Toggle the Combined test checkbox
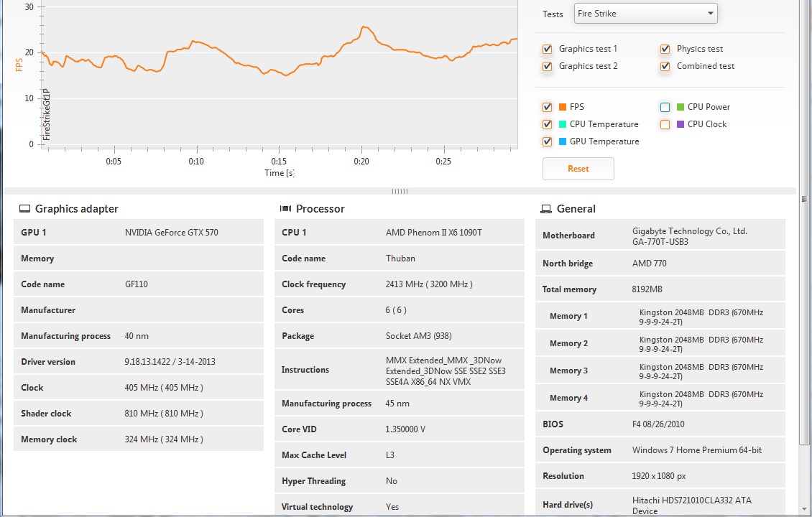The image size is (812, 517). [x=665, y=66]
